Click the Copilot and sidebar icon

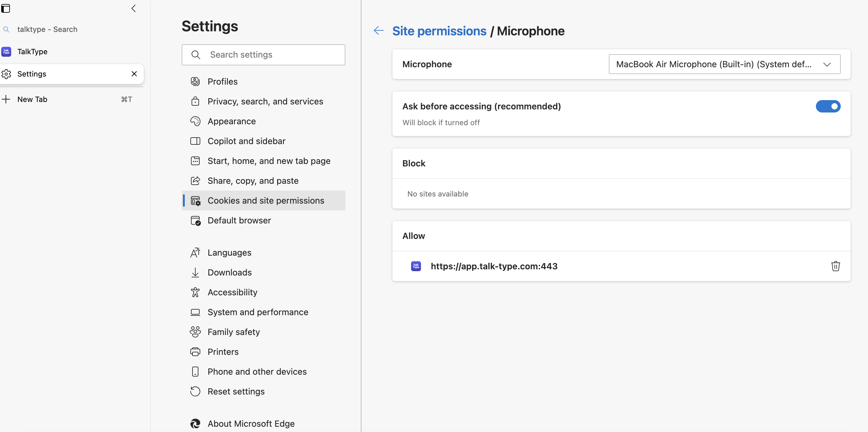[x=195, y=141]
